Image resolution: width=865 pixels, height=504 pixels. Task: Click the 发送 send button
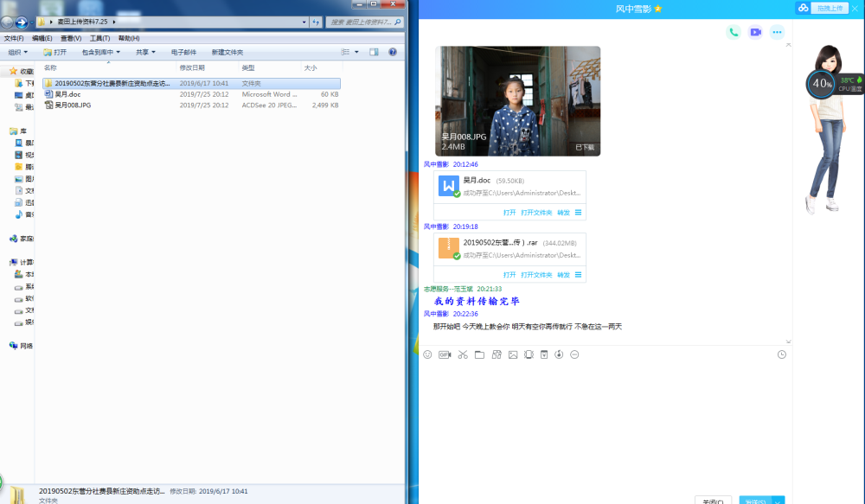click(x=756, y=501)
